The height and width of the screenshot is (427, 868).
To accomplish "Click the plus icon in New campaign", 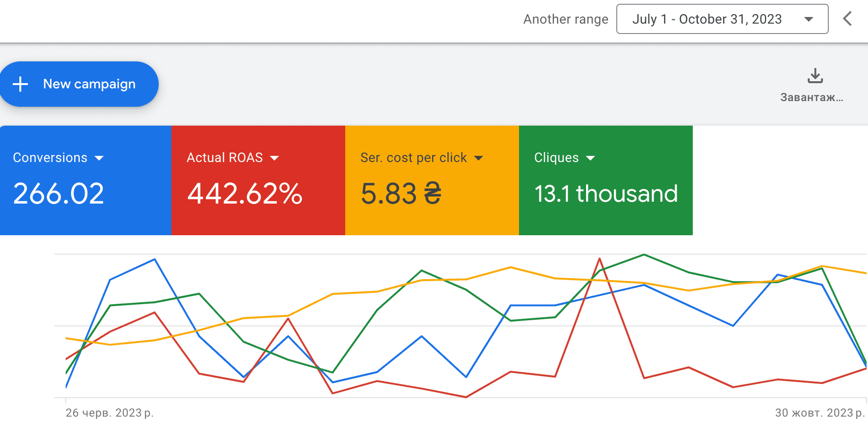I will coord(20,84).
